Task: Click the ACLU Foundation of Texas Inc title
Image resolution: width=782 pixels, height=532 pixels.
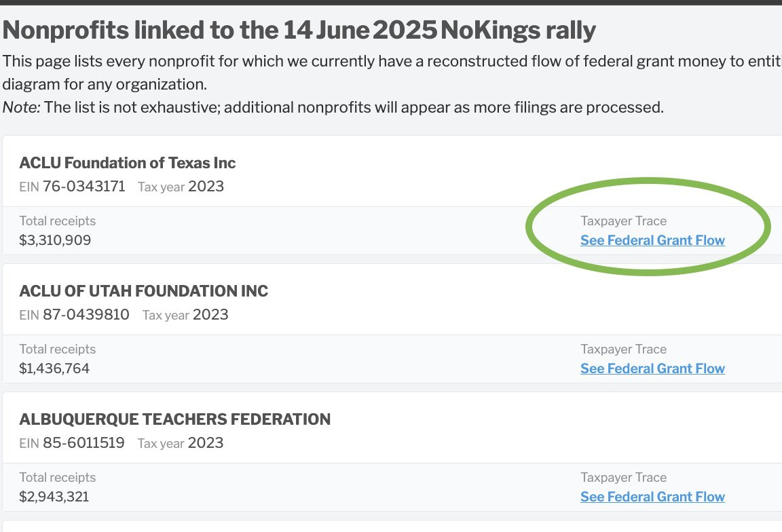Action: coord(128,163)
